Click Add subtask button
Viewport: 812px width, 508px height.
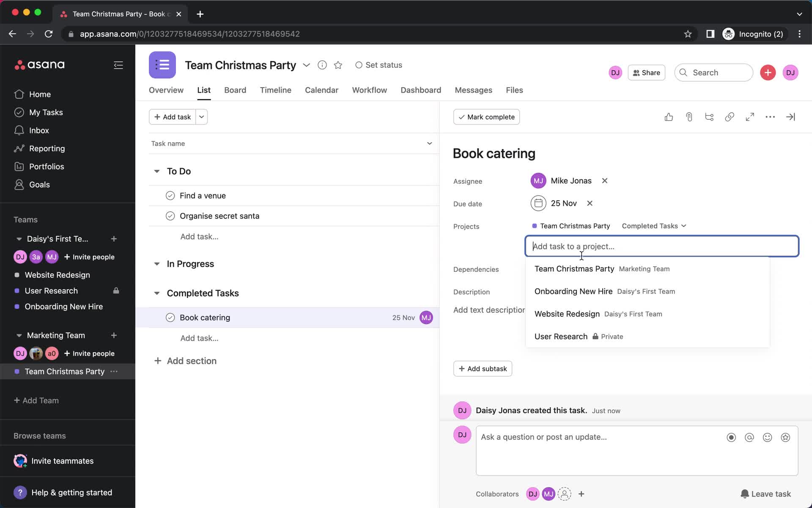point(482,368)
